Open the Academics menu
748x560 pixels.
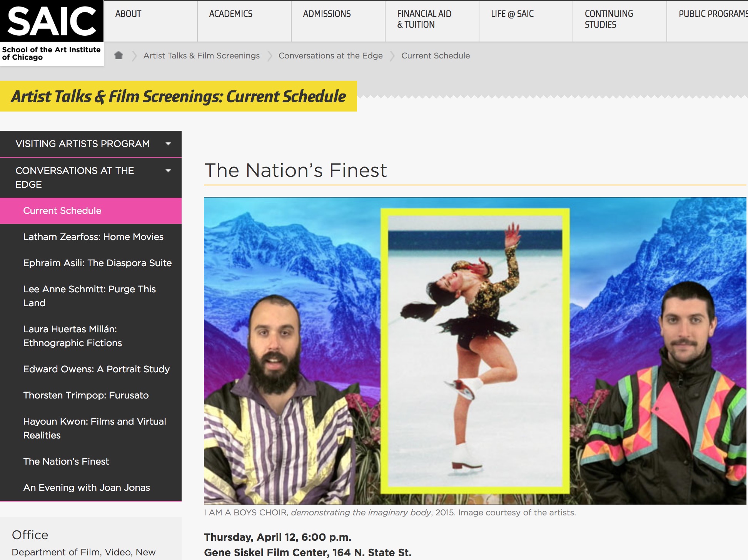pos(230,14)
